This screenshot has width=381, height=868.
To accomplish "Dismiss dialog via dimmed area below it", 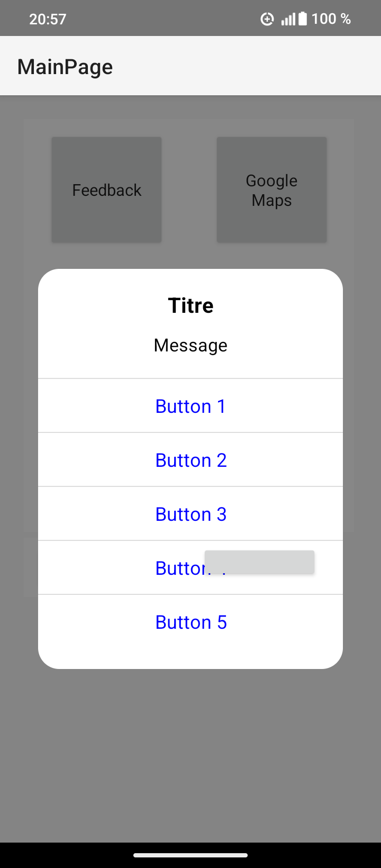I will click(190, 752).
